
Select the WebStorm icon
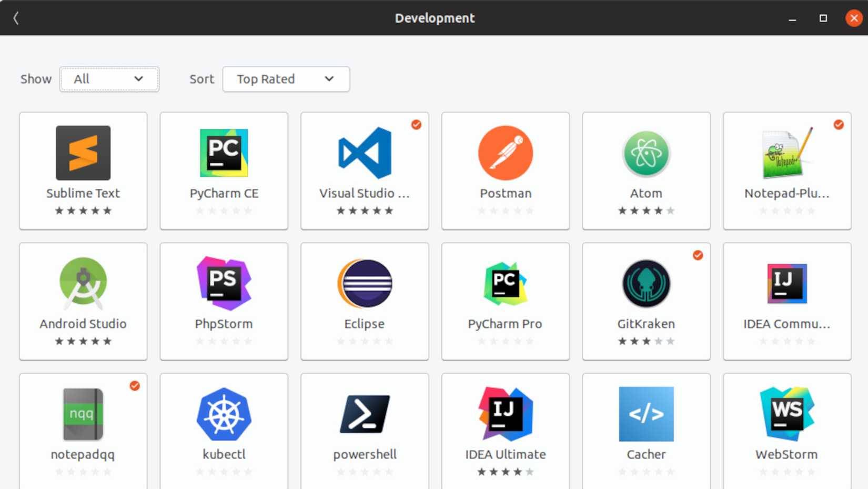pos(786,414)
